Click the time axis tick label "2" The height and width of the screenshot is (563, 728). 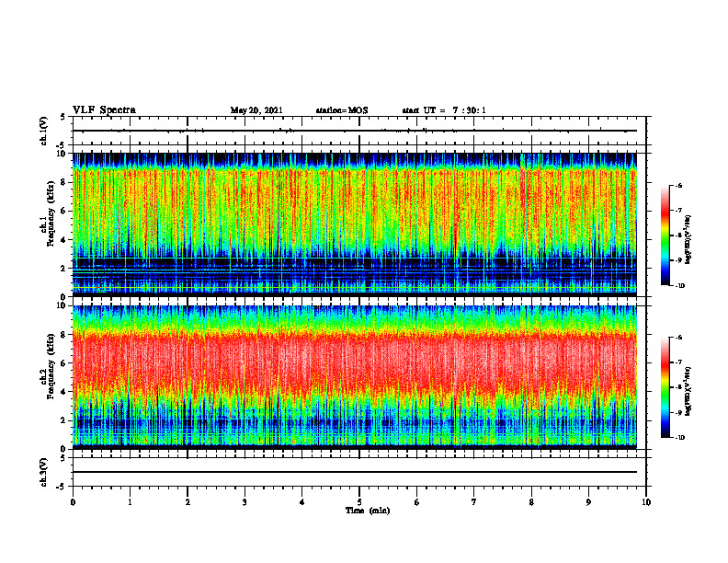tap(188, 502)
